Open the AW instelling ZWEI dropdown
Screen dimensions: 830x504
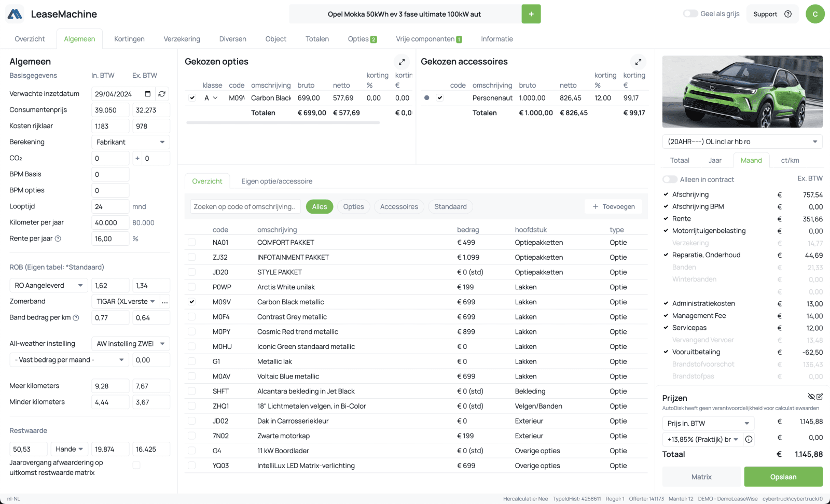point(131,344)
